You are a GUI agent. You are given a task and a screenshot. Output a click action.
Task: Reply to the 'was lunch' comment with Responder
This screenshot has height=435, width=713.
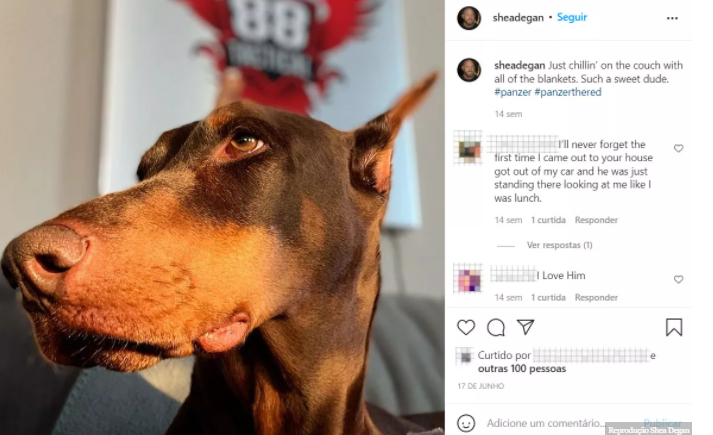[x=596, y=220]
